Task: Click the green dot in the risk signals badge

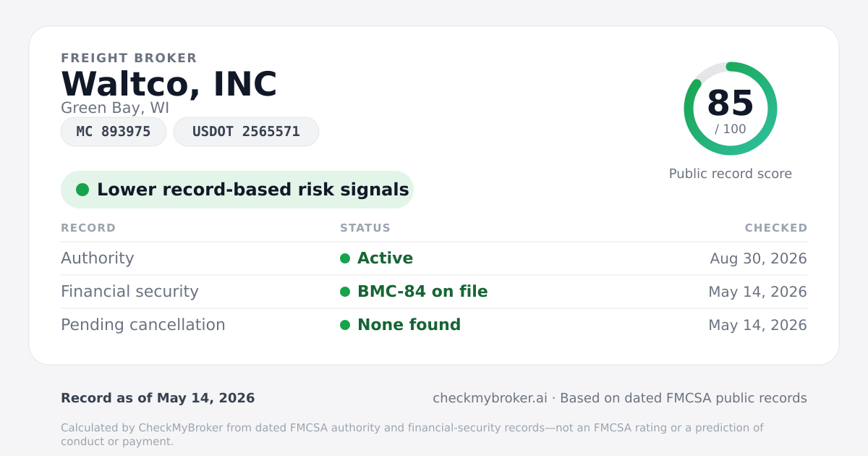Action: pyautogui.click(x=82, y=190)
